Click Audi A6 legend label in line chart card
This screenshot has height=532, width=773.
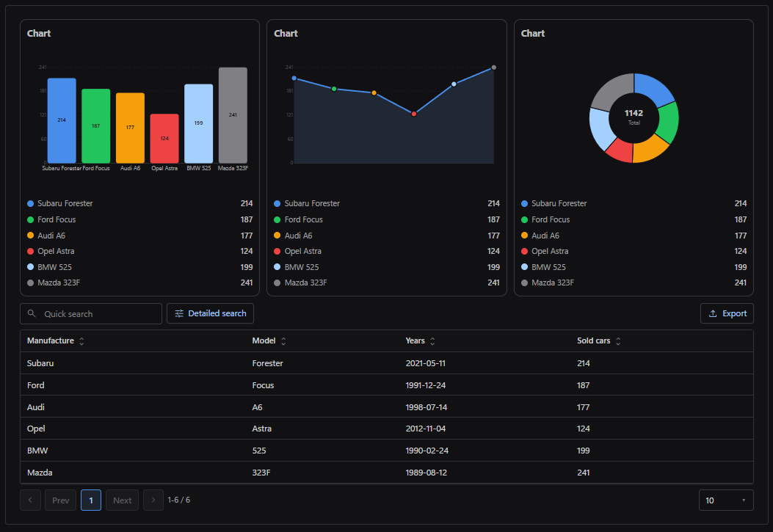pyautogui.click(x=298, y=236)
